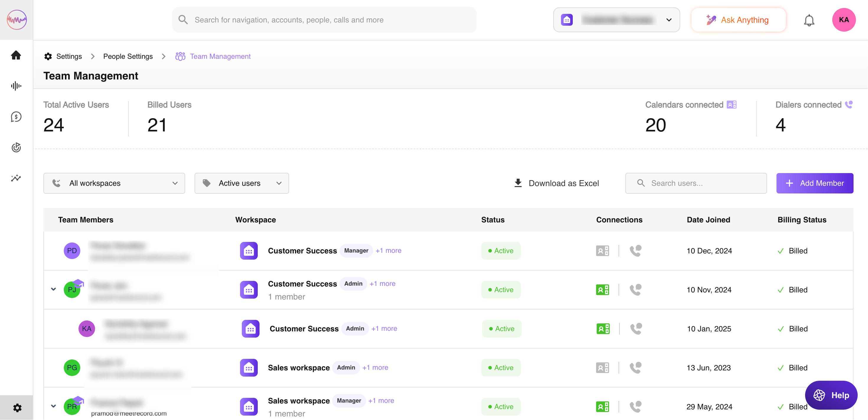This screenshot has width=868, height=420.
Task: Open the notifications bell
Action: 809,20
